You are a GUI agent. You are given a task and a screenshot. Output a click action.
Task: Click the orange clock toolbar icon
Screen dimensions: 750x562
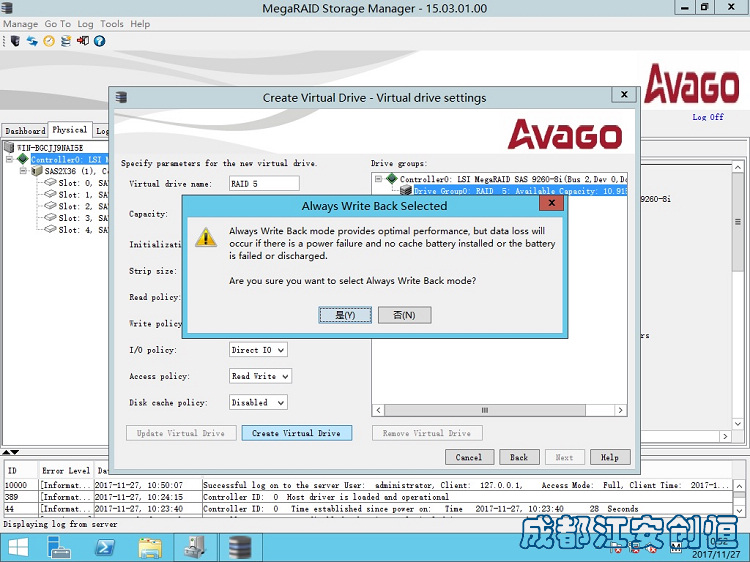(49, 41)
